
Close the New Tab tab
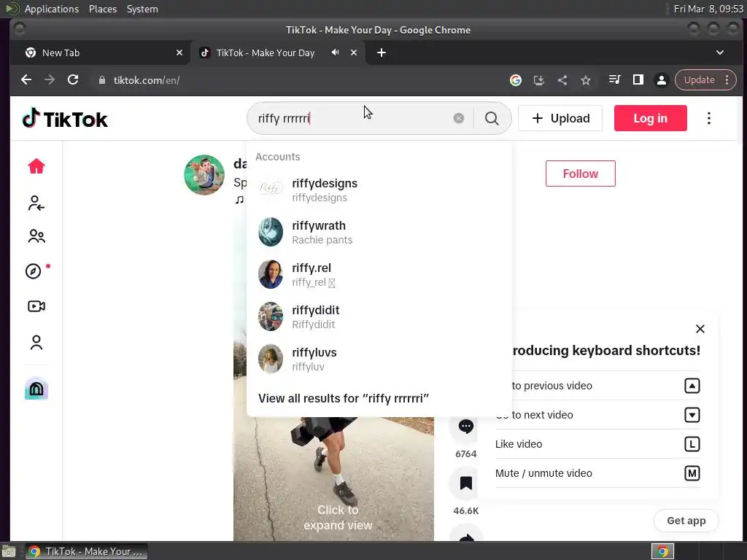[179, 52]
